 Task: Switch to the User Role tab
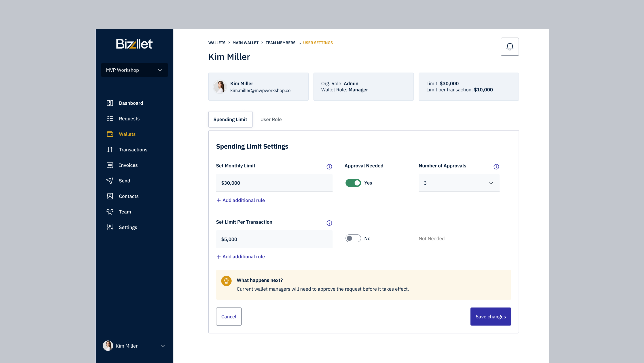pos(271,119)
